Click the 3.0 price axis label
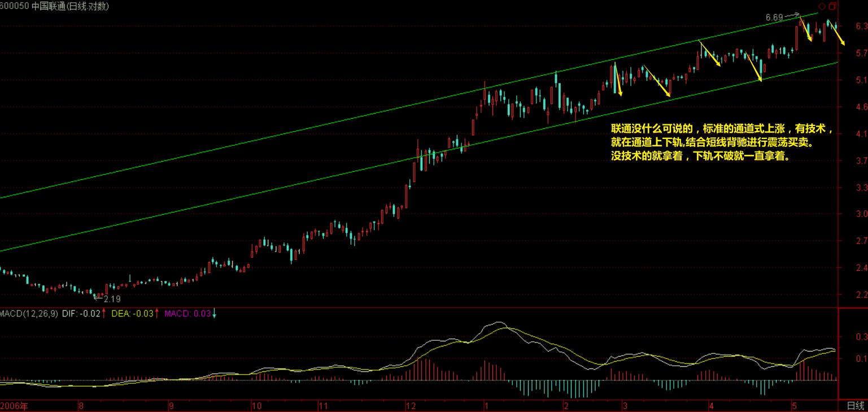 point(861,214)
